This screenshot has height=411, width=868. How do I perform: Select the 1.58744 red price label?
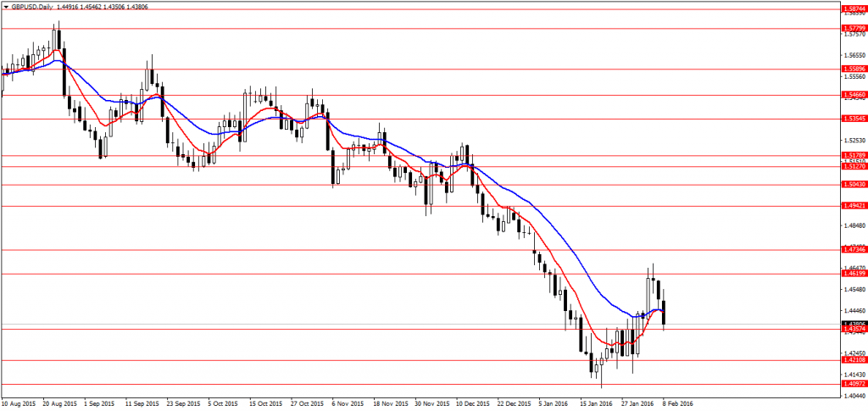point(854,8)
